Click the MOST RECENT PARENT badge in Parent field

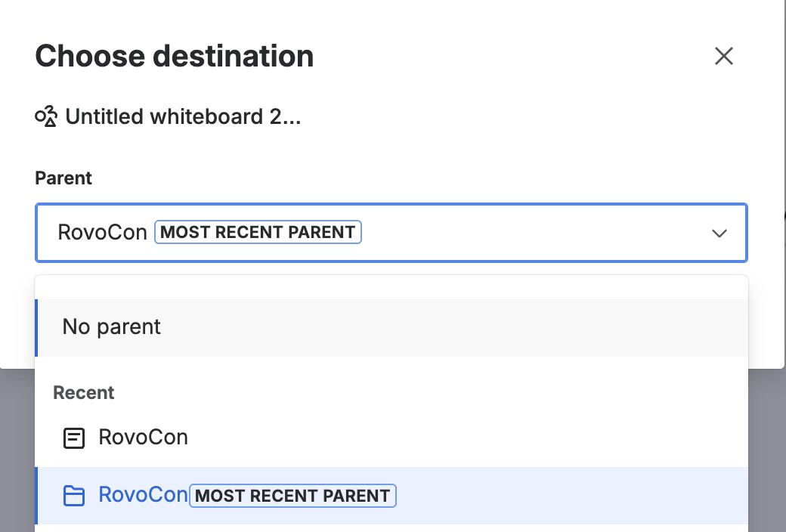pyautogui.click(x=258, y=232)
